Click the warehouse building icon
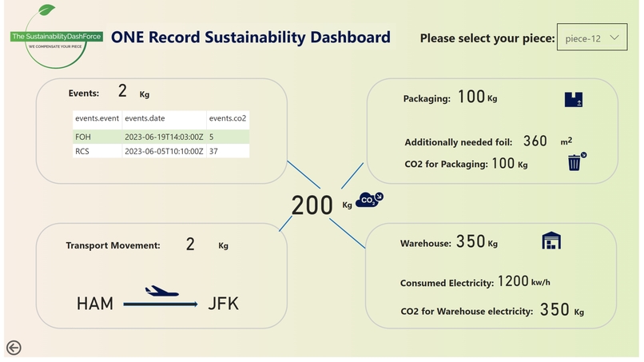The height and width of the screenshot is (362, 644). coord(551,241)
